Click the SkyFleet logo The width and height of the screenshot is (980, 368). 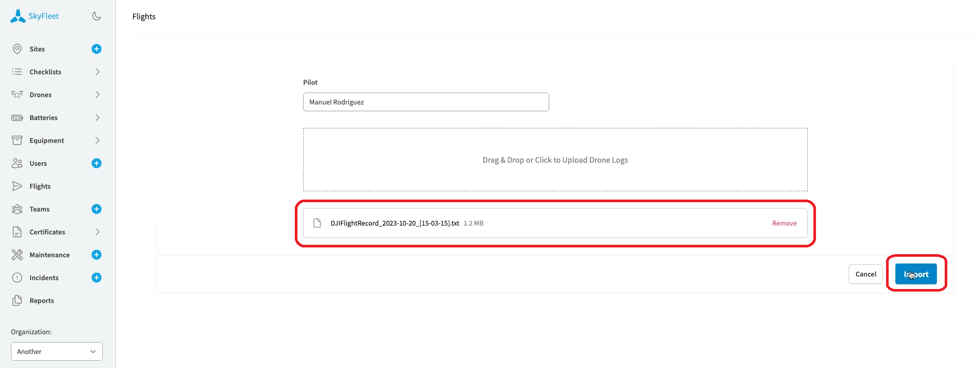click(34, 16)
